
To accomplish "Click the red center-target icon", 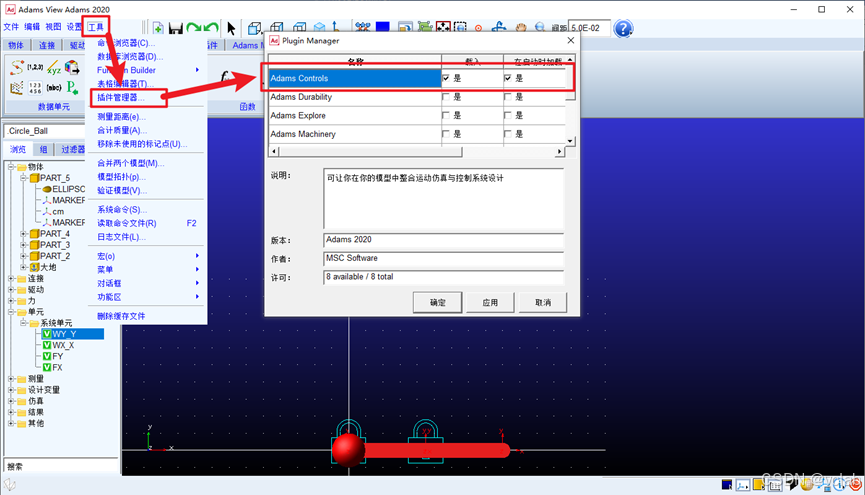I will pyautogui.click(x=478, y=28).
